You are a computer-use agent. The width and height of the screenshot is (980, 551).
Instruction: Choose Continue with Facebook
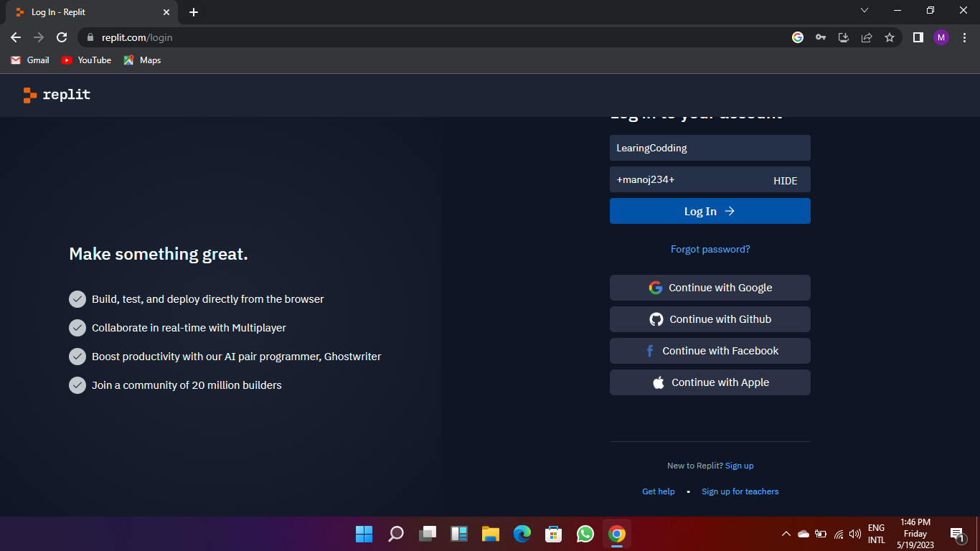(x=710, y=351)
